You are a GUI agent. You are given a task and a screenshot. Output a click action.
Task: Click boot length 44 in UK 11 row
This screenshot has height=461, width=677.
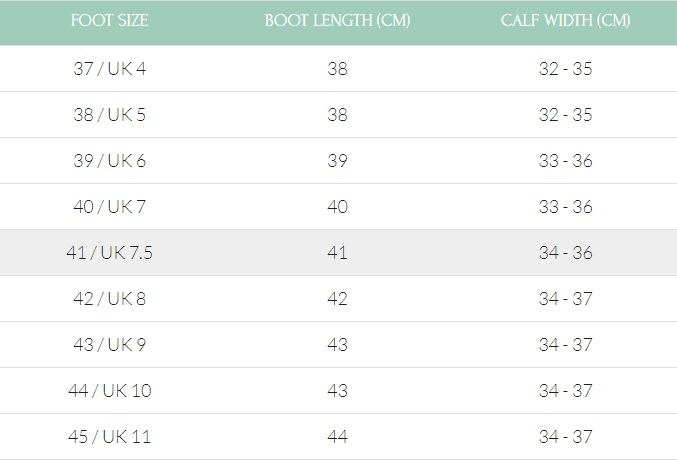coord(337,437)
